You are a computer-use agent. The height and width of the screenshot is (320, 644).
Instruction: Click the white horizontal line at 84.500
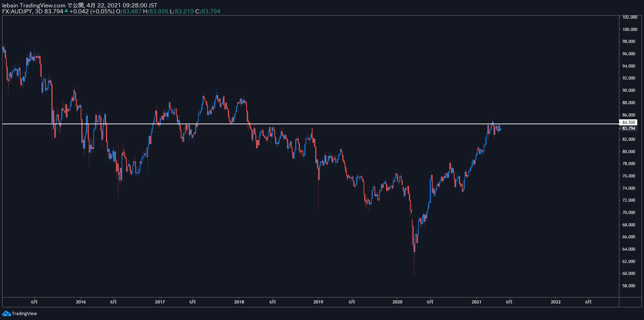pos(310,124)
